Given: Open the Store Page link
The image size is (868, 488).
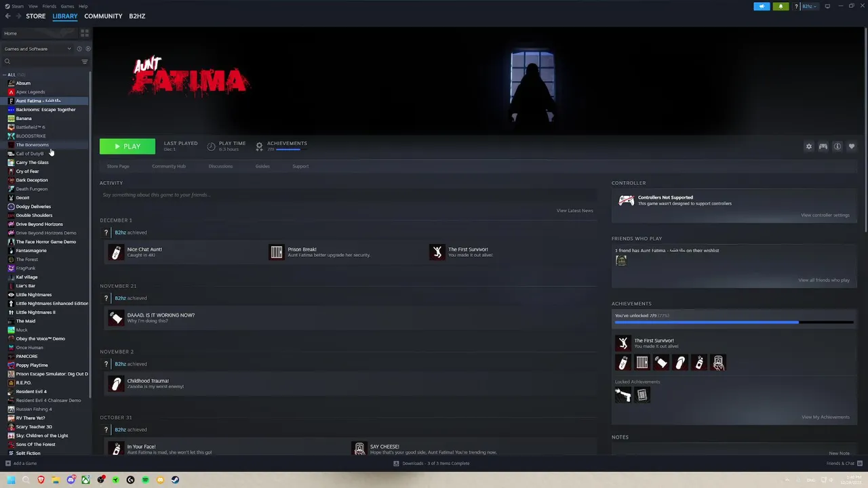Looking at the screenshot, I should pos(118,166).
